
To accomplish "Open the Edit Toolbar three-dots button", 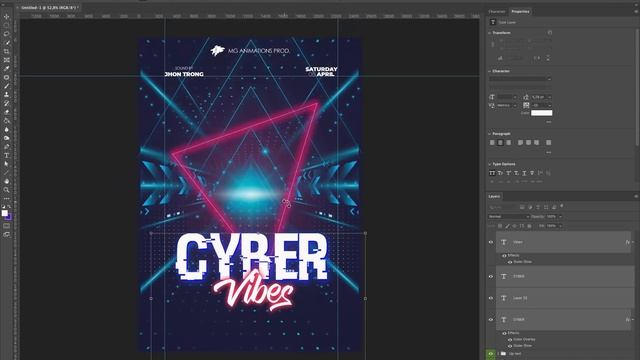I will [x=7, y=199].
